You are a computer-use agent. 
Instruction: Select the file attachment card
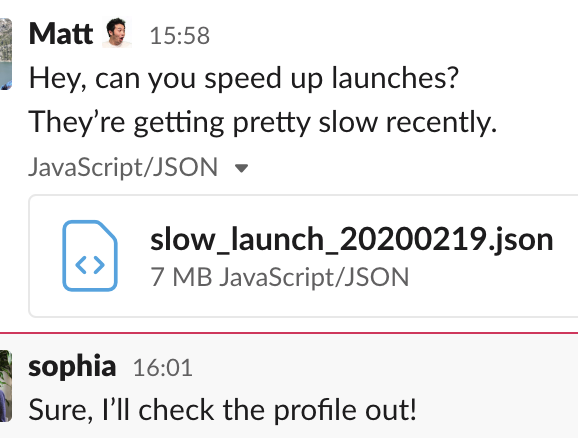303,256
